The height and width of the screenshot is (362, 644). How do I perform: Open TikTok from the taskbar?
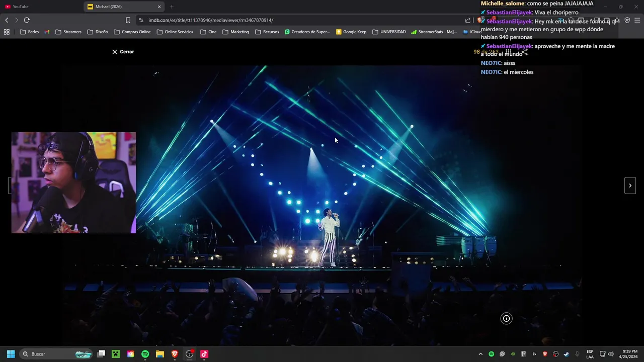[204, 354]
